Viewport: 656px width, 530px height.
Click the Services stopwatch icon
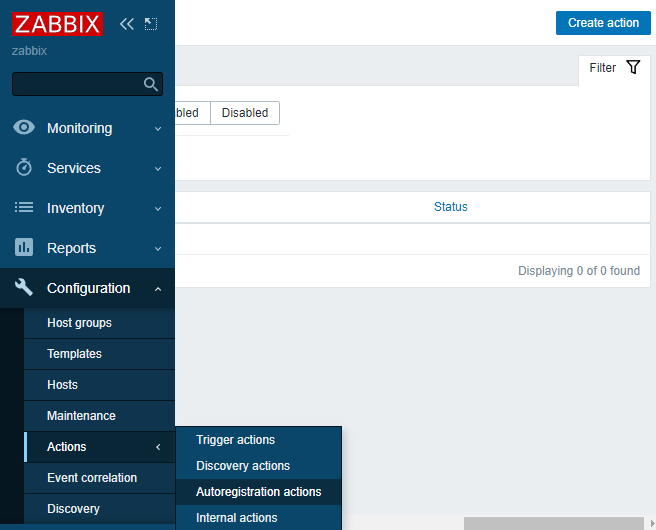(25, 168)
